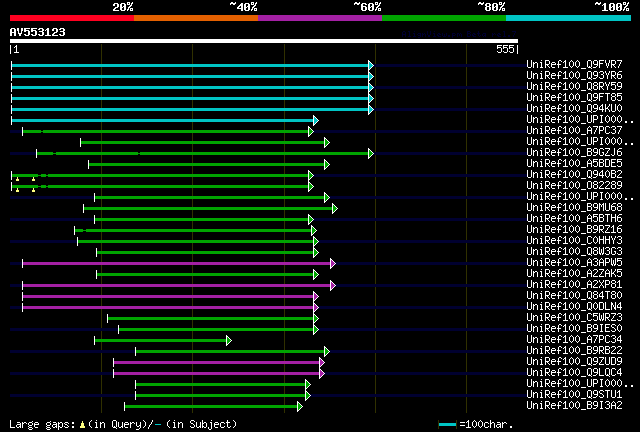Click the green alignment bar of B9I3A2
Viewport: 640px width, 432px height.
(x=211, y=407)
